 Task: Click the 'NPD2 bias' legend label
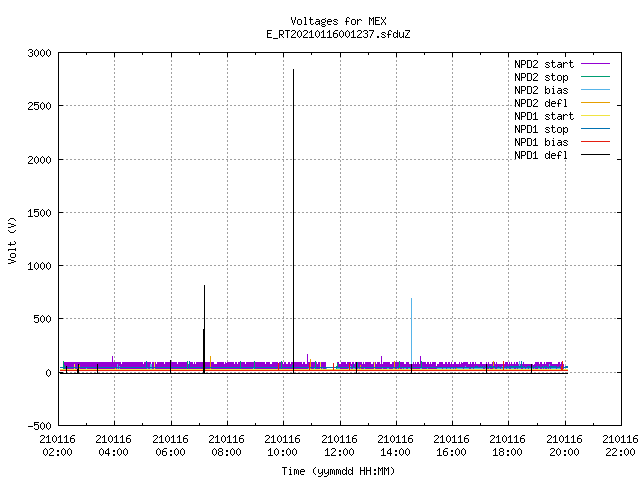tap(541, 90)
